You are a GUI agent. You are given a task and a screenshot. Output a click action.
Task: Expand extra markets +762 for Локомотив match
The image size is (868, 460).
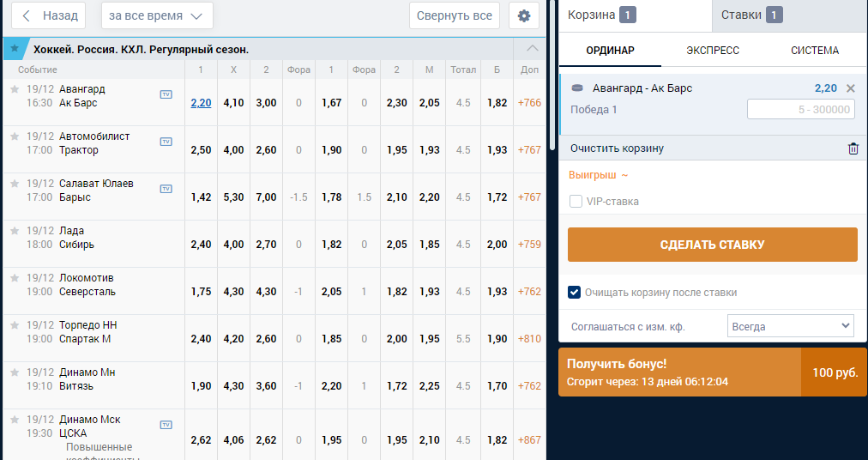[x=529, y=291]
